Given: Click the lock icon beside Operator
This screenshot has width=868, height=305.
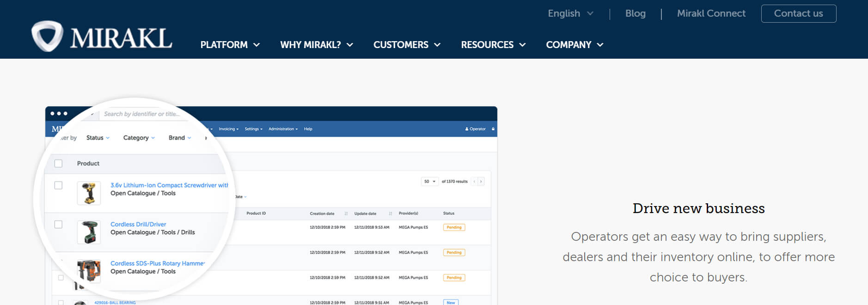Looking at the screenshot, I should pyautogui.click(x=493, y=129).
